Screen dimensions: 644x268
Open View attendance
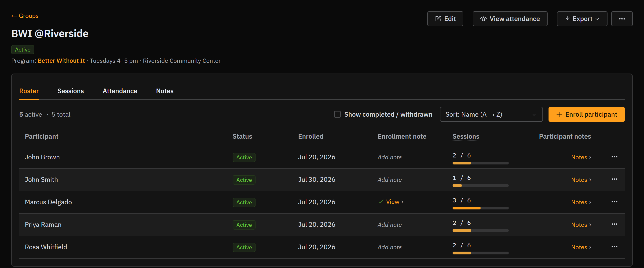tap(510, 19)
